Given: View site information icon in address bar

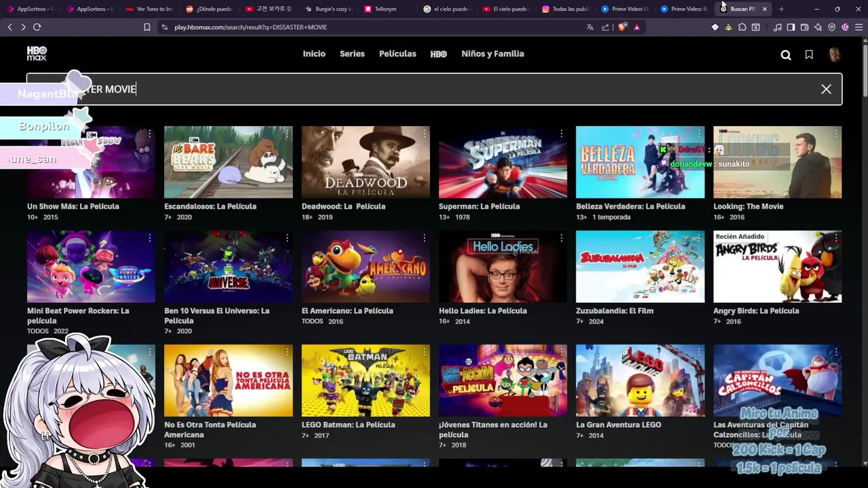Looking at the screenshot, I should (x=164, y=27).
